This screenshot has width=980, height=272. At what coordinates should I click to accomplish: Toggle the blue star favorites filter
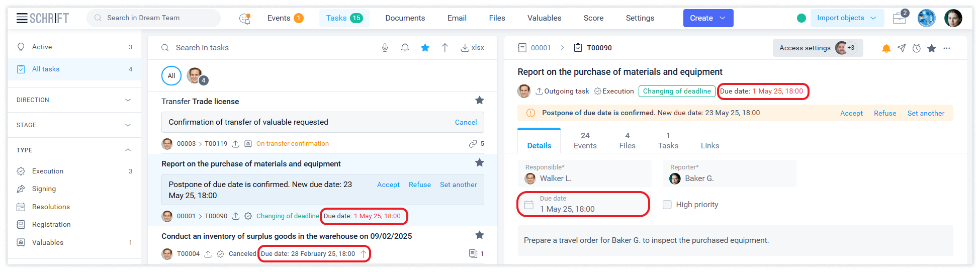425,48
